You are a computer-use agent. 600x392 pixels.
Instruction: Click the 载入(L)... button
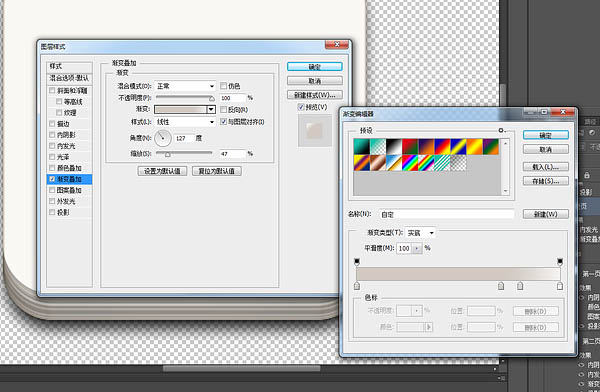(546, 167)
